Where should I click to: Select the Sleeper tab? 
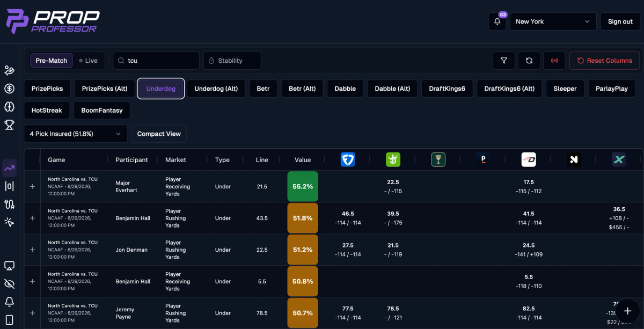coord(565,89)
